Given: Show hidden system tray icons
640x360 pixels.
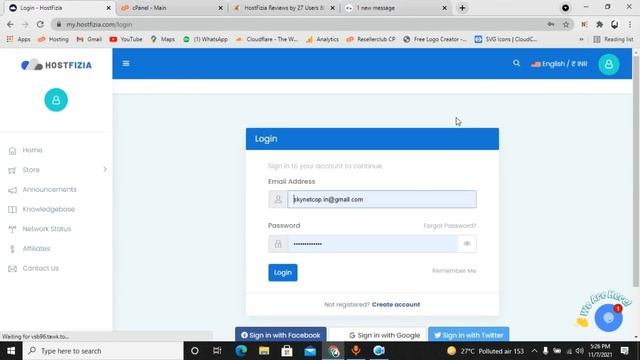Looking at the screenshot, I should pyautogui.click(x=534, y=351).
